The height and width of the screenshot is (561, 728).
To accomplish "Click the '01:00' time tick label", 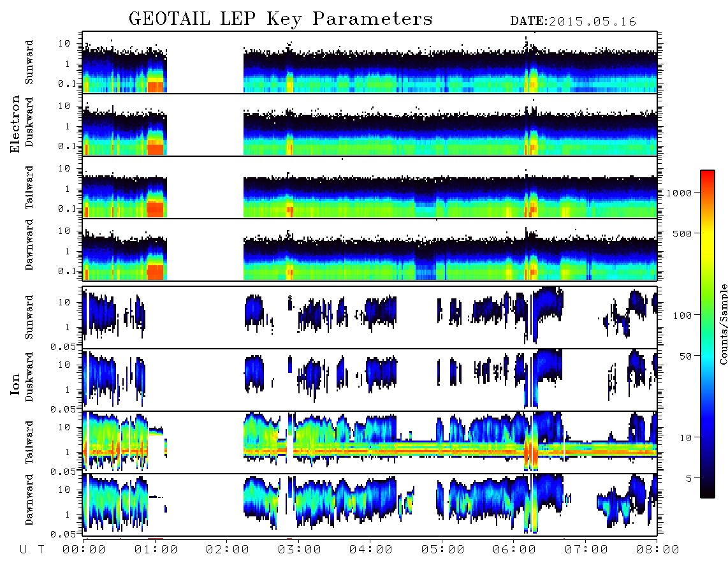I will pyautogui.click(x=156, y=550).
